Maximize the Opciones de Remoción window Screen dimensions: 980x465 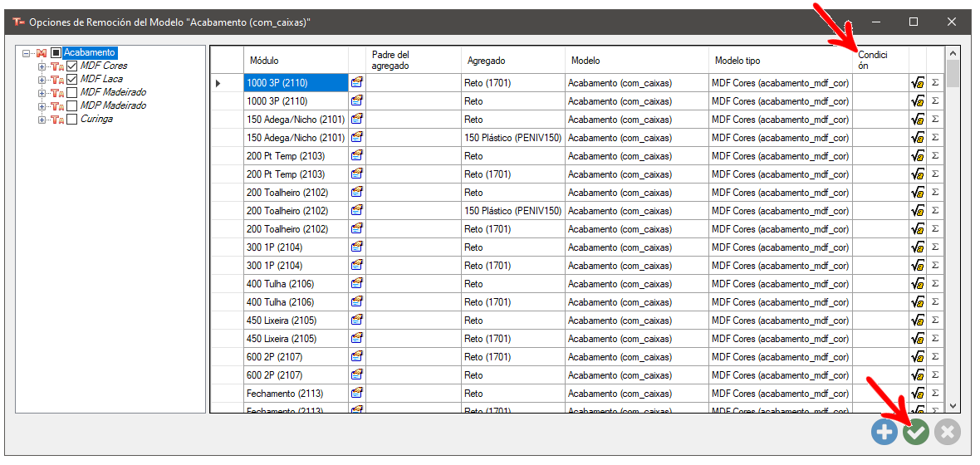[913, 22]
